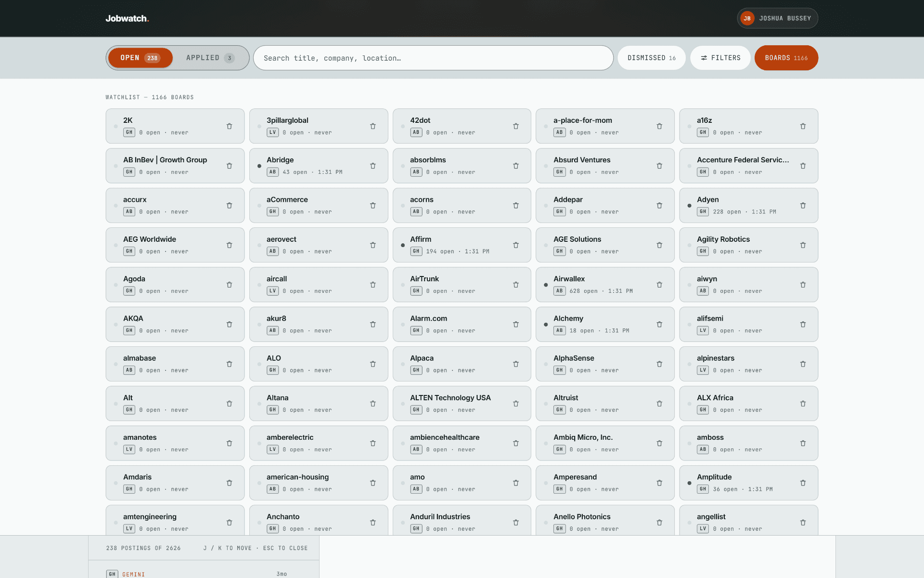Delete the a-place-for-mom board
This screenshot has width=924, height=578.
point(659,126)
